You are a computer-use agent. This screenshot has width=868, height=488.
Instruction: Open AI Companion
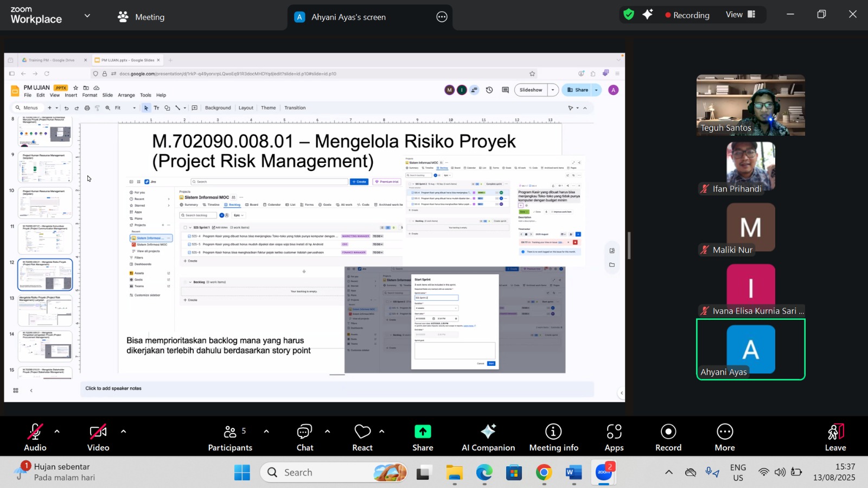click(488, 437)
